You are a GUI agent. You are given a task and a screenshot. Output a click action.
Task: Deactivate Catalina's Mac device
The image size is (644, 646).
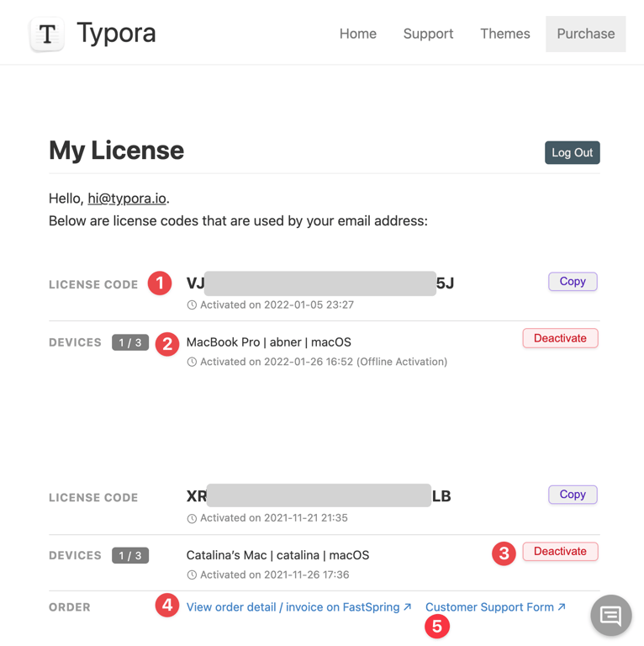point(561,551)
